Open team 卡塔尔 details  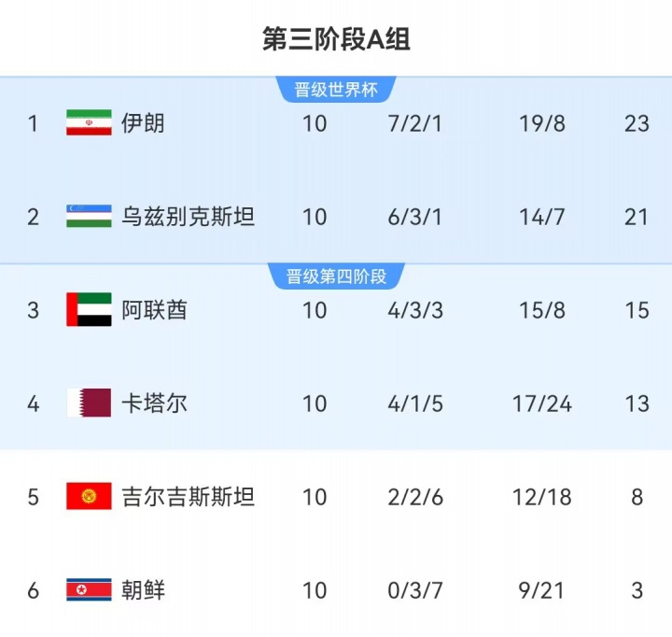pyautogui.click(x=154, y=403)
